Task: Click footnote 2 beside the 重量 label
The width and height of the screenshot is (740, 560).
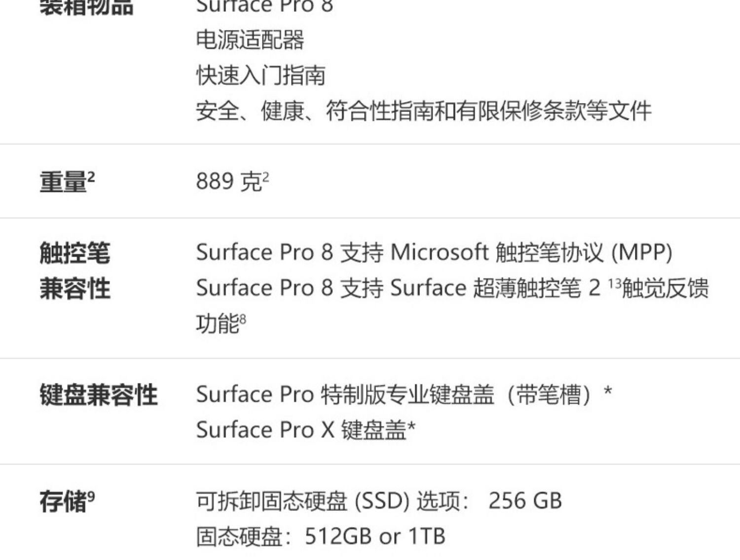Action: click(91, 176)
